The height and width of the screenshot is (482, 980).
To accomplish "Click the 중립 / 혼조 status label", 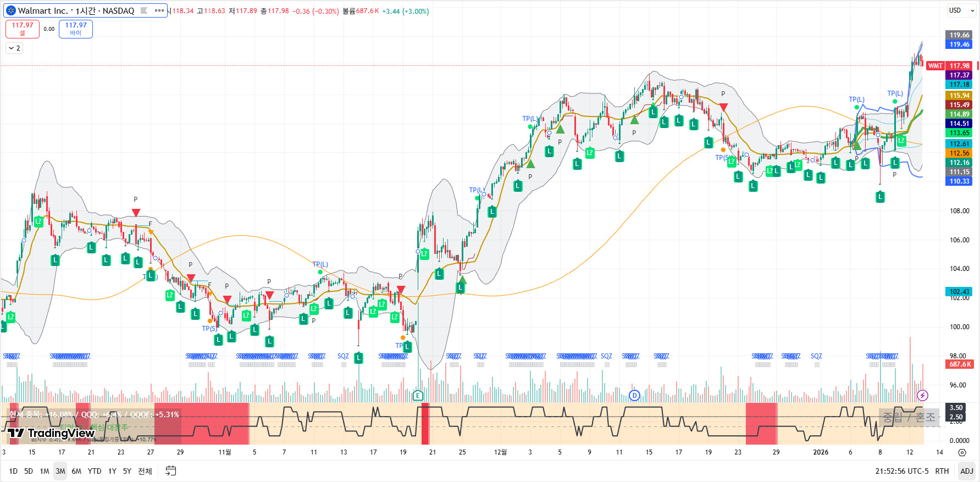I will click(x=909, y=417).
